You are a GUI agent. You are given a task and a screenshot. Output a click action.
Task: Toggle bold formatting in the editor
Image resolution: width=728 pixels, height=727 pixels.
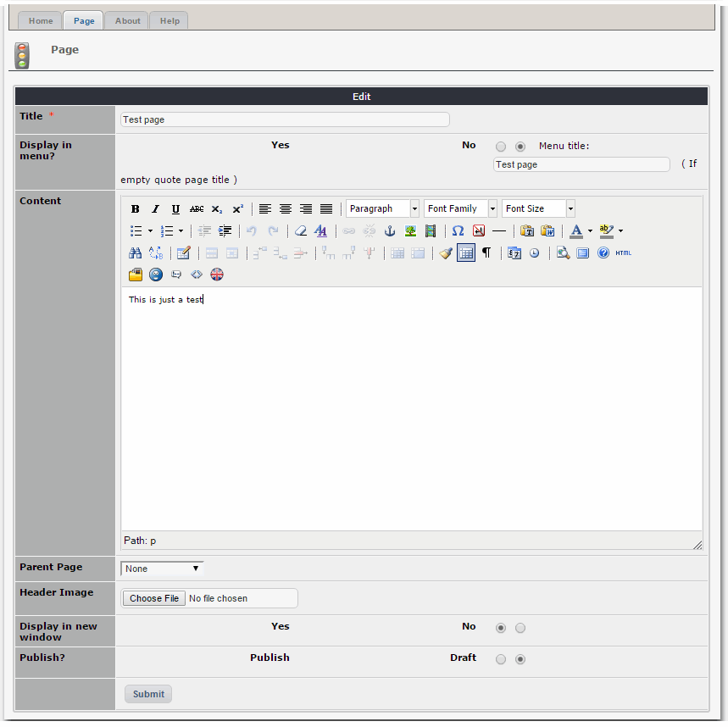(136, 209)
